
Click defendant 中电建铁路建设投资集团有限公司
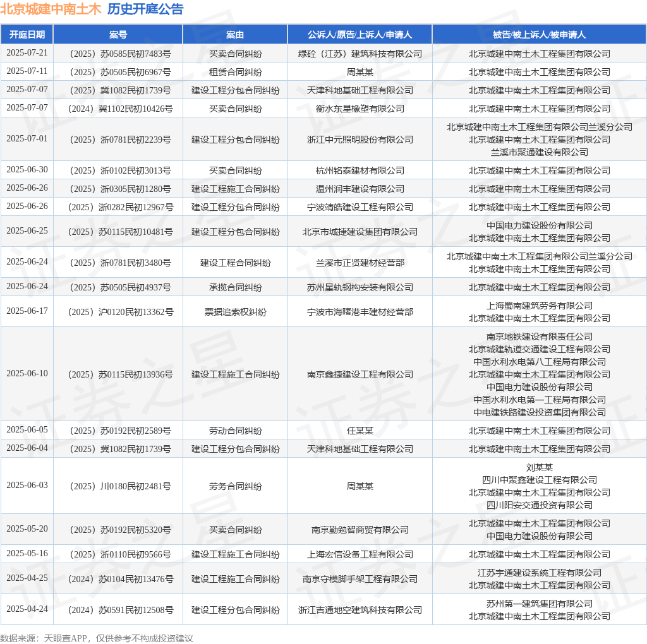540,413
